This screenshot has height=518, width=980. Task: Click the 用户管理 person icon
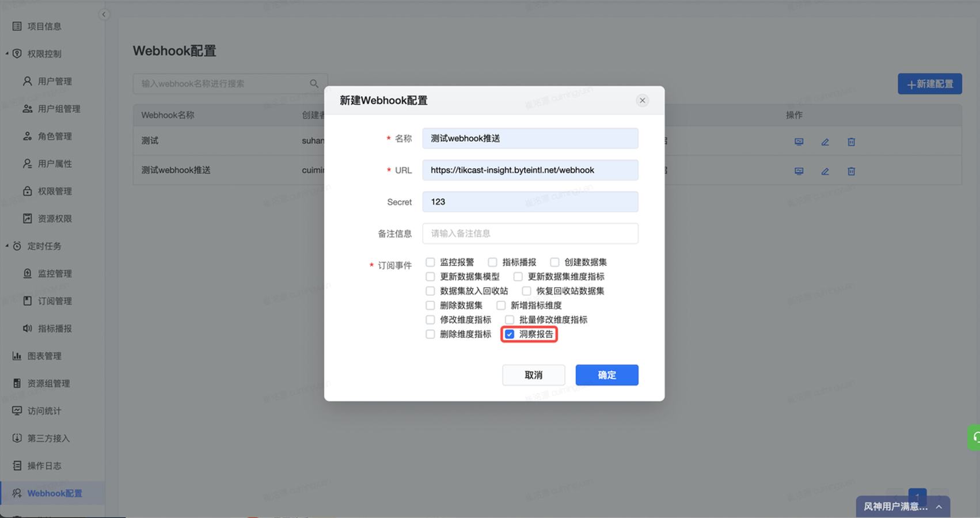pos(28,81)
